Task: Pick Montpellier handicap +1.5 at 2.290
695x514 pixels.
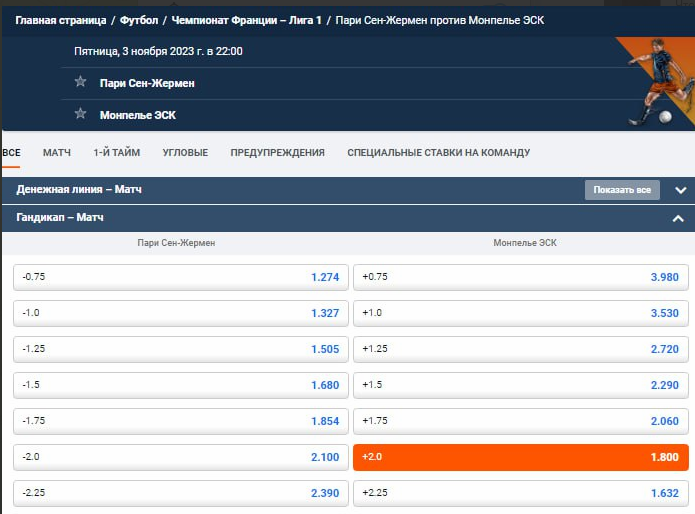Action: (521, 385)
